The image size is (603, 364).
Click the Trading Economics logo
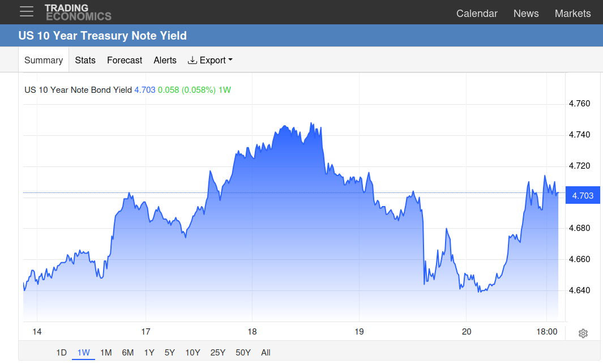(78, 12)
